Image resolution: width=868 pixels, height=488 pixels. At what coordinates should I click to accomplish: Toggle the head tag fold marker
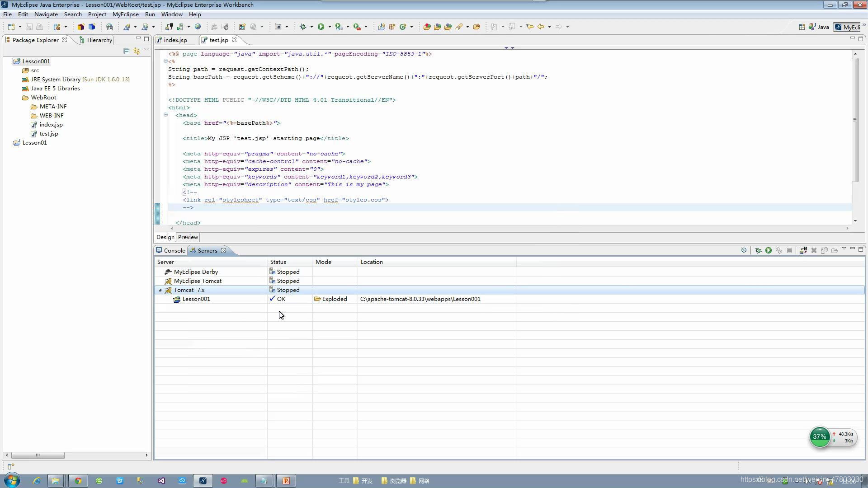coord(165,115)
